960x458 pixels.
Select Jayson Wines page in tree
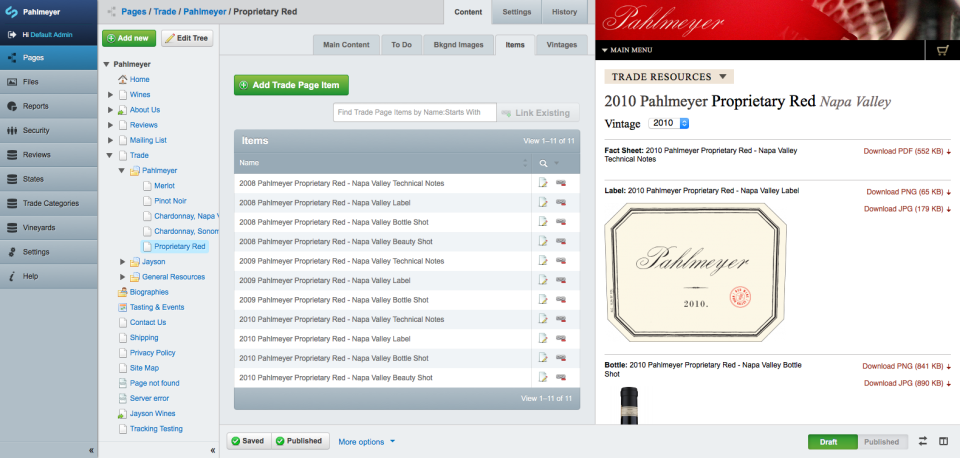pos(152,413)
